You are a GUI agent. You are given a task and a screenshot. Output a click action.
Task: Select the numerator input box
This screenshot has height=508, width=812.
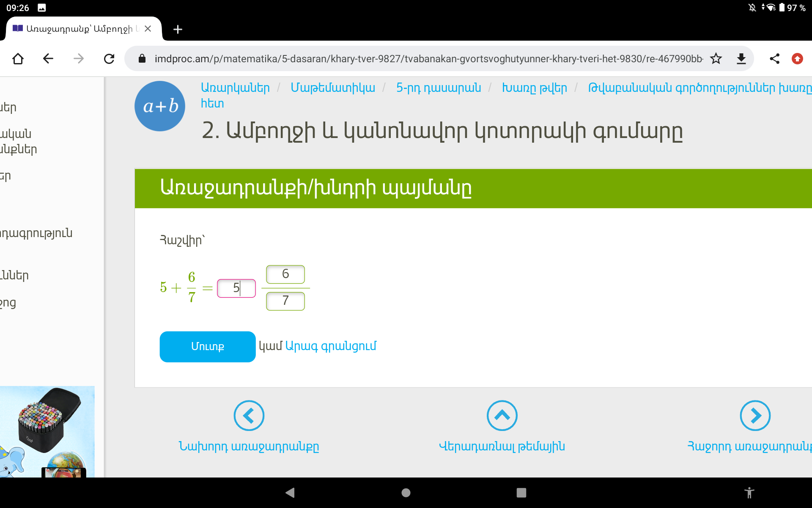(x=285, y=274)
